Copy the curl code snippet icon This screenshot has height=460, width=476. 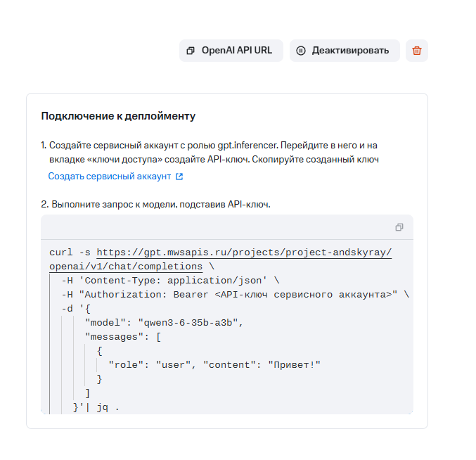(x=399, y=227)
